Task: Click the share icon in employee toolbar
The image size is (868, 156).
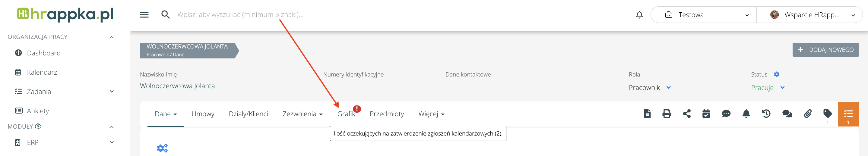Action: click(x=687, y=114)
